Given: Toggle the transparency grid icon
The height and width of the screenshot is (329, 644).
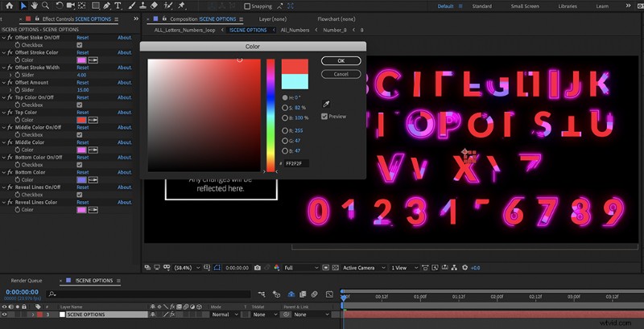Looking at the screenshot, I should pyautogui.click(x=336, y=268).
